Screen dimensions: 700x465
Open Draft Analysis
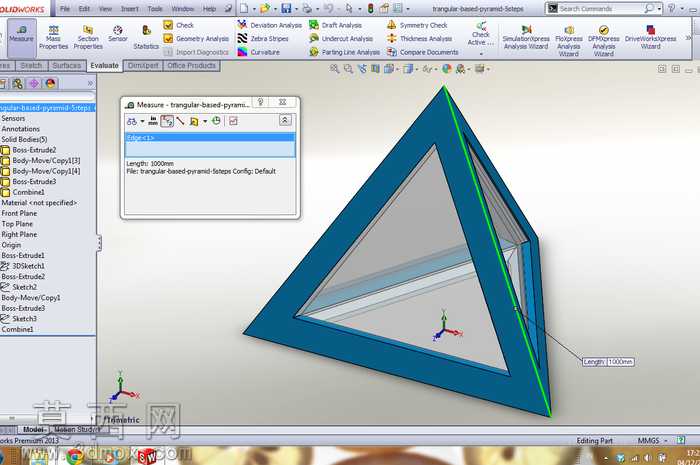click(336, 25)
